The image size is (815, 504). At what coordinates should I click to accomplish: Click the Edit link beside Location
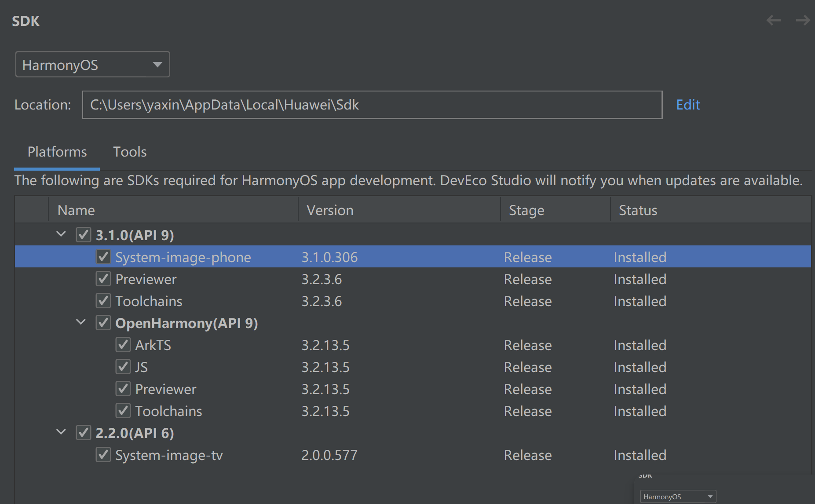tap(688, 105)
